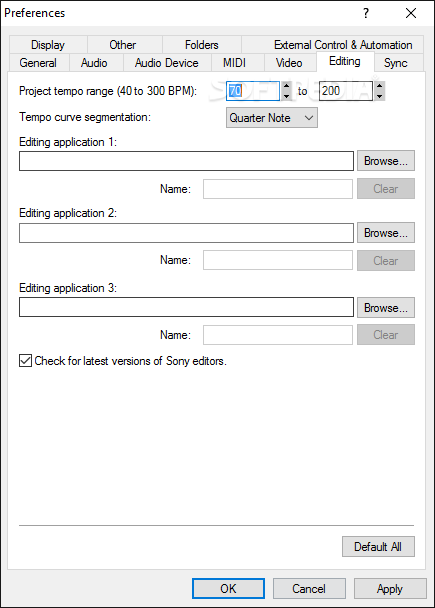Browse for Editing application 2
This screenshot has width=435, height=608.
coord(386,233)
